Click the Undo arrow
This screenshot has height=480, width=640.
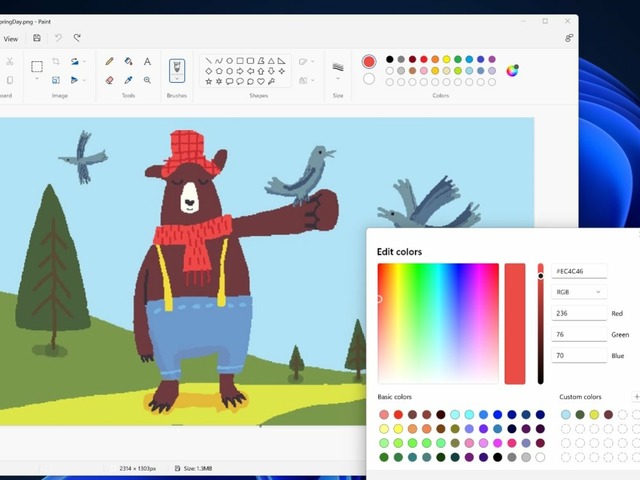[x=58, y=38]
